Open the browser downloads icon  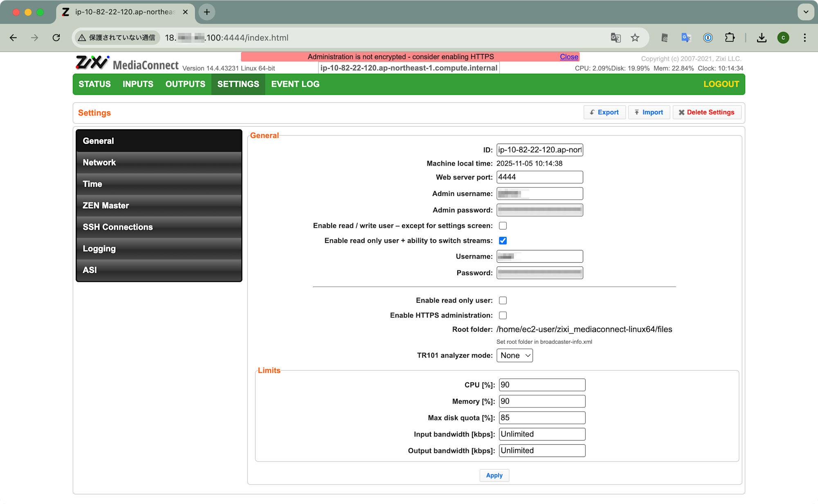(x=762, y=38)
